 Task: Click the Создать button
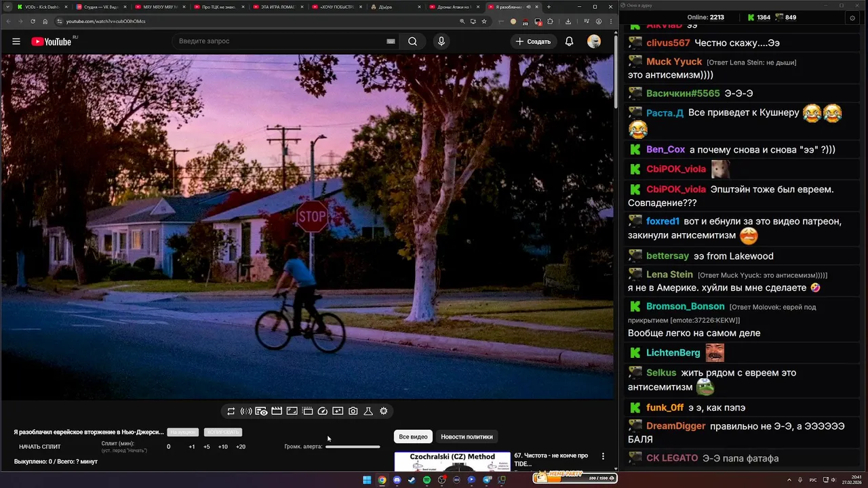[534, 41]
